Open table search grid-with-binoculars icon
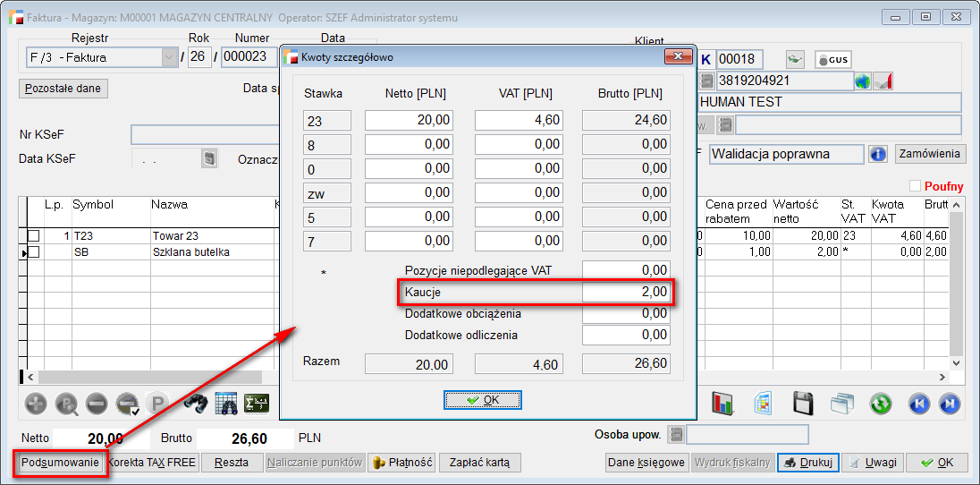Image resolution: width=980 pixels, height=485 pixels. point(225,404)
